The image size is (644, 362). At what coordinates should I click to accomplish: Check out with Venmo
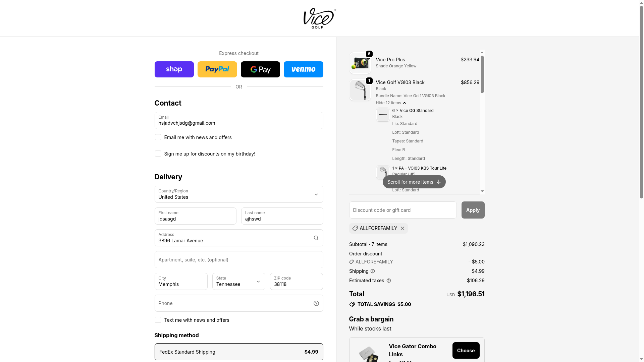[303, 69]
